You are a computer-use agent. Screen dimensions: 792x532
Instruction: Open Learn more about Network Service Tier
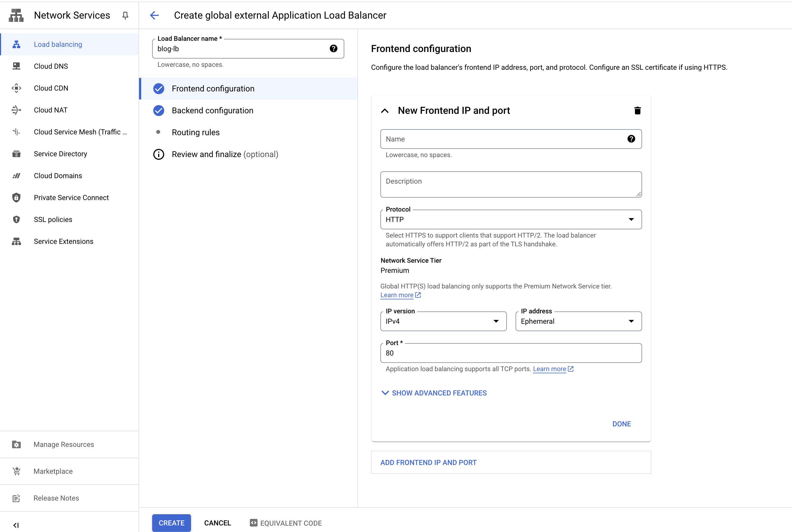click(x=400, y=295)
